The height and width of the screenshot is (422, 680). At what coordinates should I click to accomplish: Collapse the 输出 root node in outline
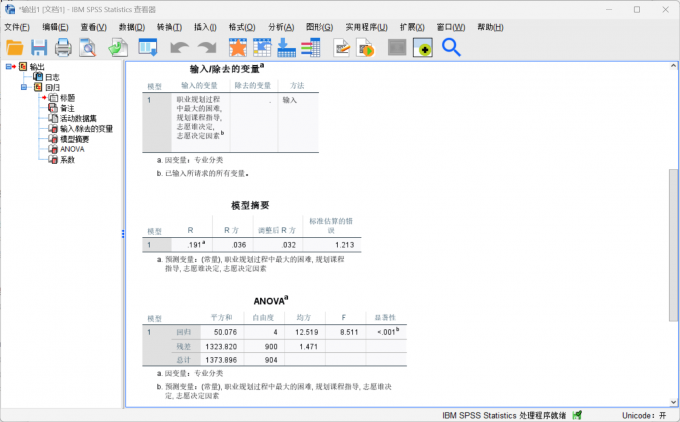point(8,66)
